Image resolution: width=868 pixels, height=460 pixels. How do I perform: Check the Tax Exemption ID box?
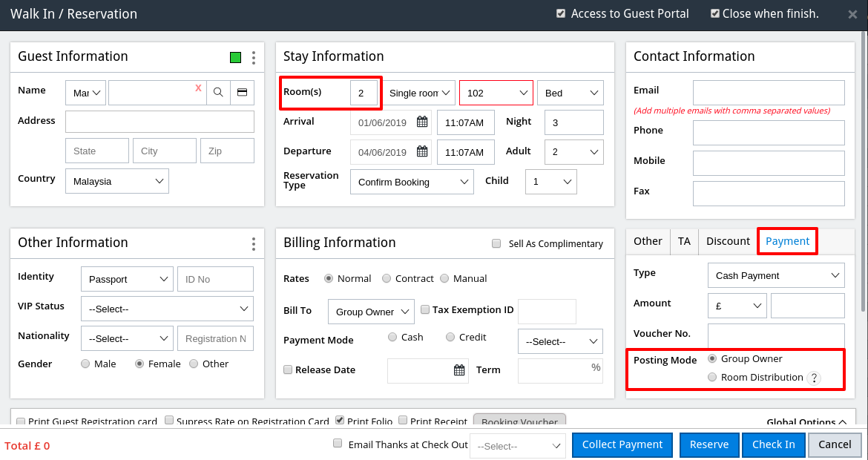425,309
